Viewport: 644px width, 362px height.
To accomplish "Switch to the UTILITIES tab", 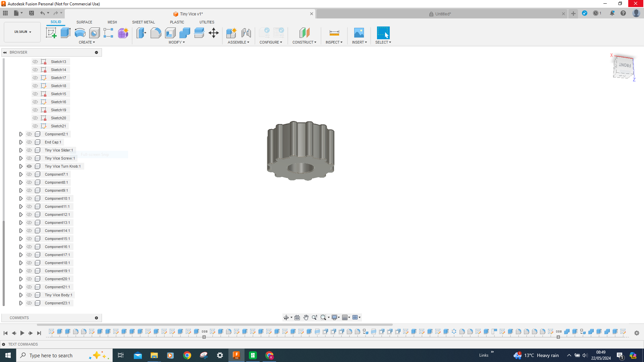I will [x=207, y=22].
